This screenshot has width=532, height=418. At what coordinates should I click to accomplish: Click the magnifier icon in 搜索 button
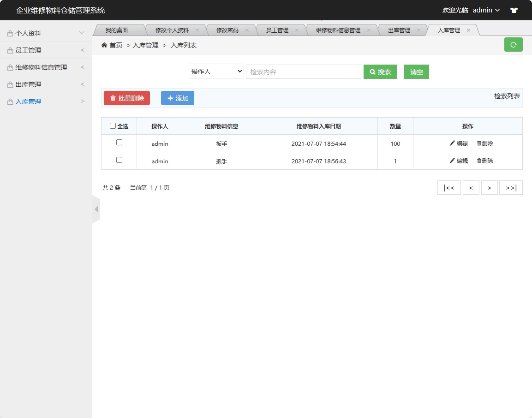(x=372, y=72)
